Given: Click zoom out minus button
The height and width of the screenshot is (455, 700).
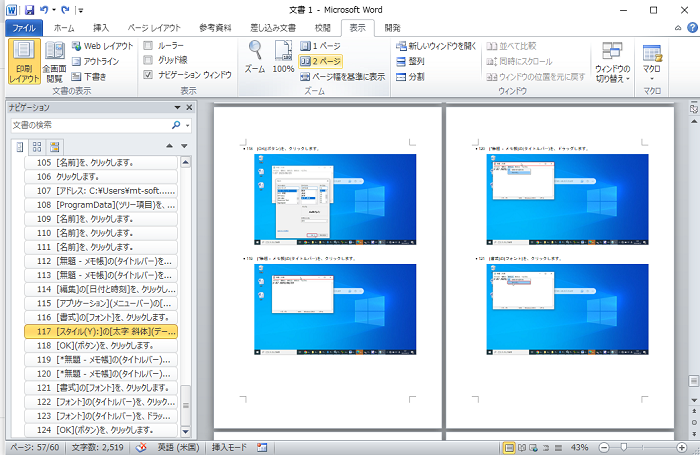Looking at the screenshot, I should [604, 447].
